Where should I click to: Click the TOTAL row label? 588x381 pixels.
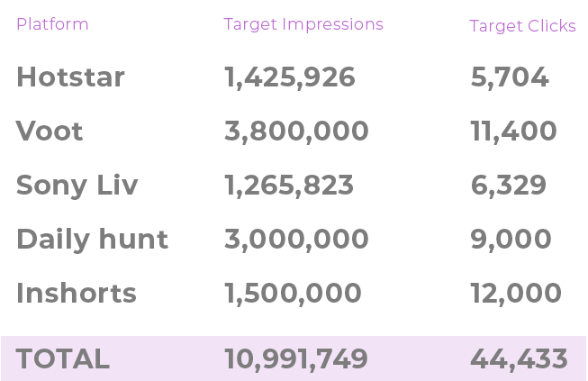(x=63, y=358)
